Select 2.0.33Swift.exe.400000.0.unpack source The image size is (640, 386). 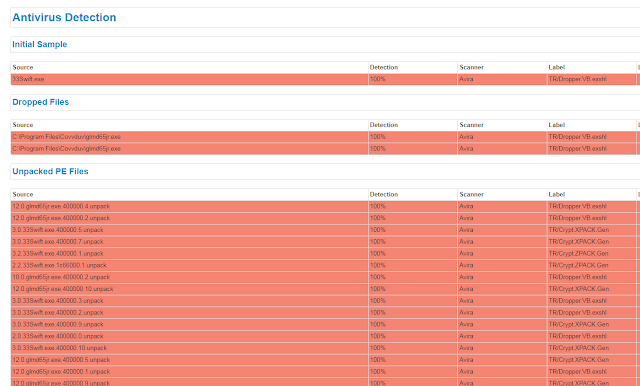(189, 337)
